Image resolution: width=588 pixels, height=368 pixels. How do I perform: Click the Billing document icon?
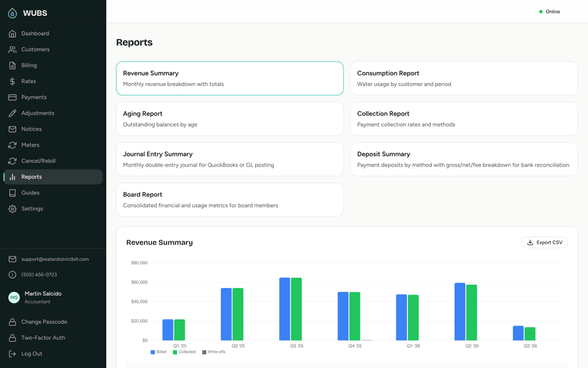pos(12,65)
